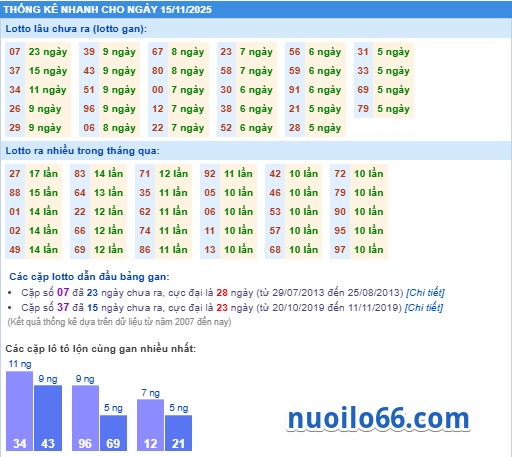This screenshot has width=512, height=457.
Task: Click the chart bar labeled 34
Action: pos(20,411)
